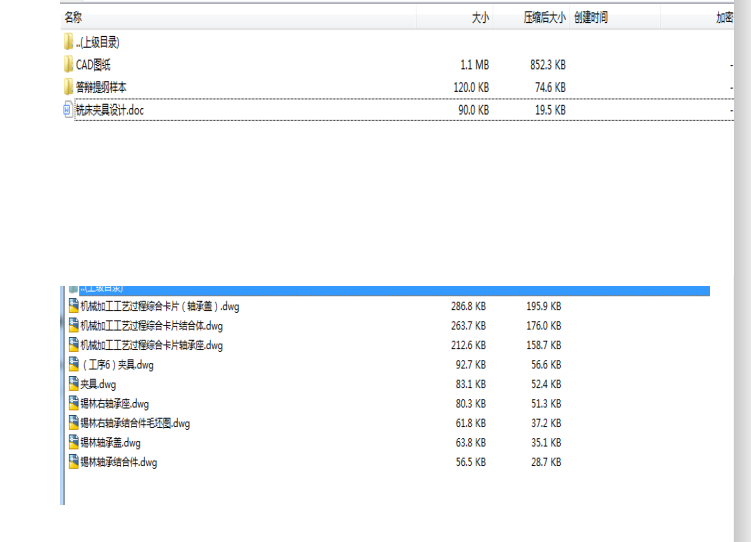Image resolution: width=751 pixels, height=542 pixels.
Task: Select （工序6）夹具.dwg file name
Action: (x=117, y=365)
